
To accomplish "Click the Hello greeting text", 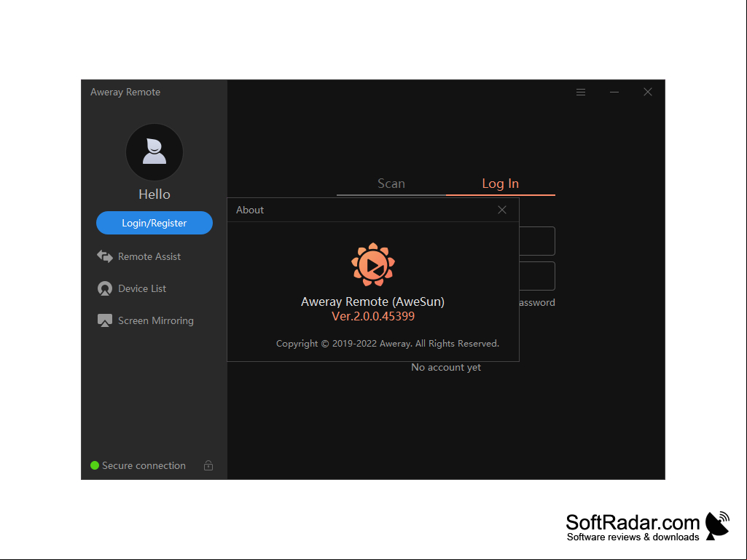I will [155, 194].
